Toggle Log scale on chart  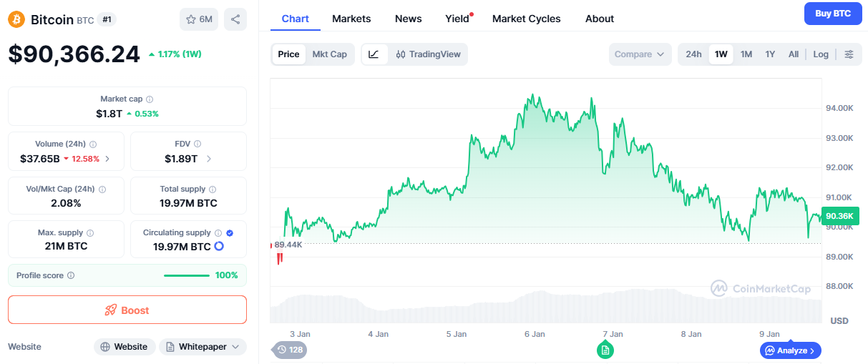coord(821,54)
